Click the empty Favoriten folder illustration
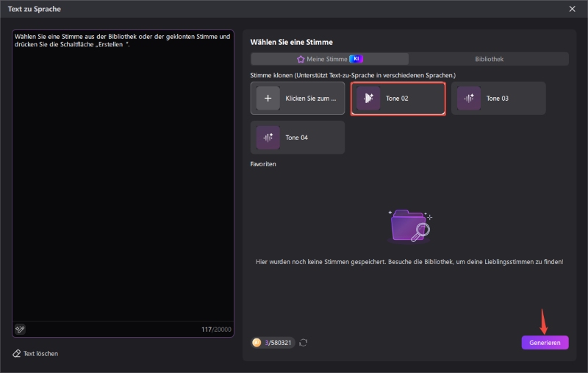 (409, 225)
